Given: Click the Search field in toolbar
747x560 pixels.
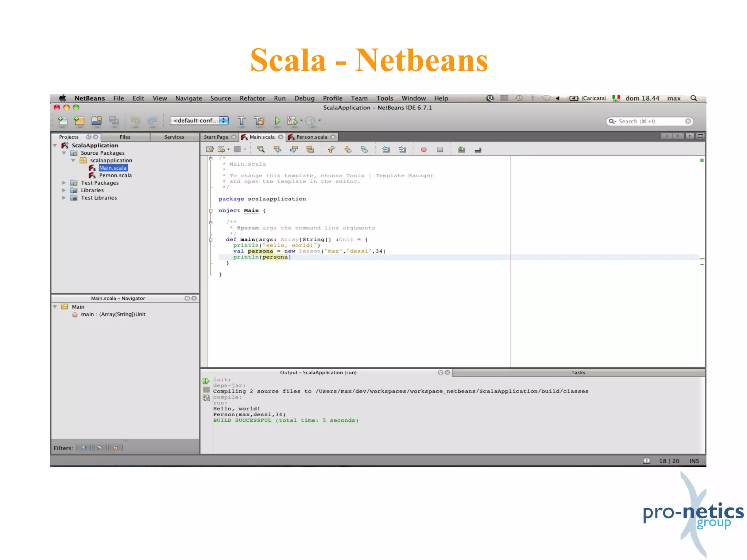Looking at the screenshot, I should click(x=650, y=121).
